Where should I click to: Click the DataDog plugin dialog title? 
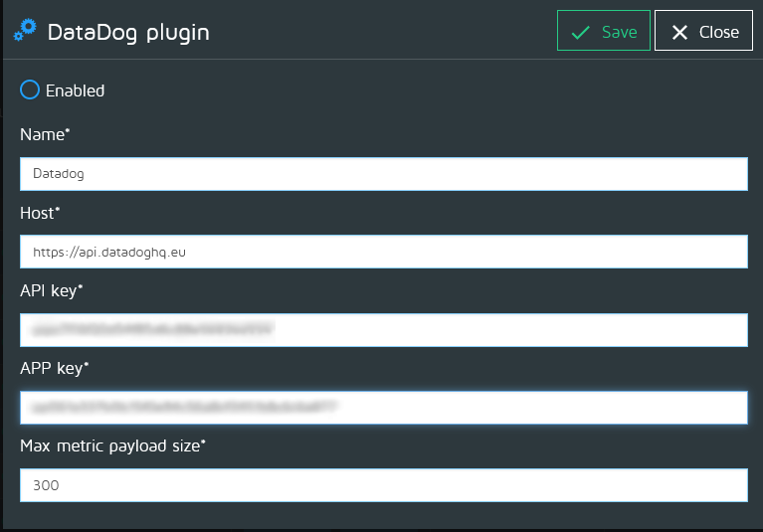pyautogui.click(x=127, y=32)
